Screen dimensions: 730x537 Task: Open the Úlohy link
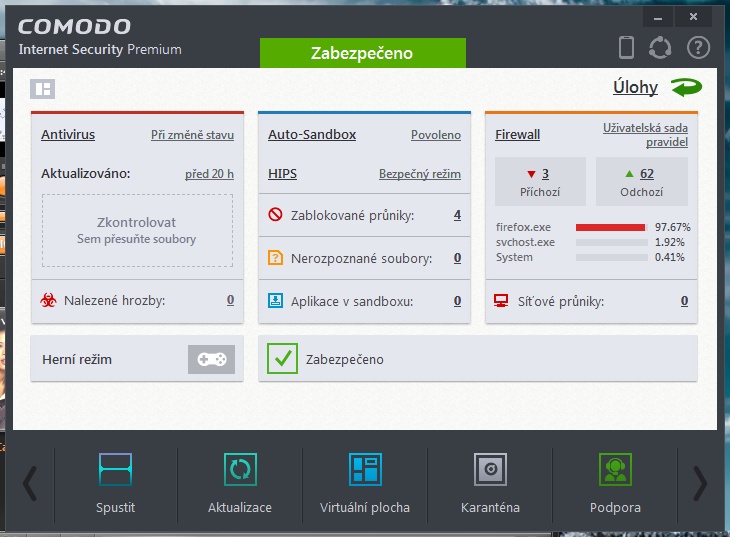635,87
